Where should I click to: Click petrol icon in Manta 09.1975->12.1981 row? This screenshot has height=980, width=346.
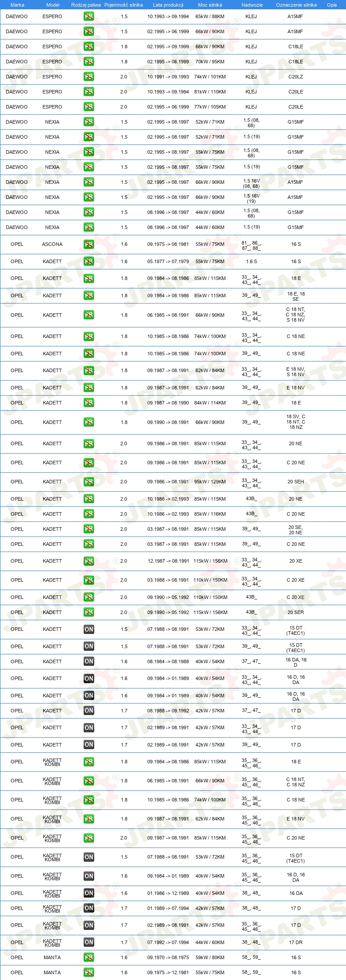pos(88,972)
